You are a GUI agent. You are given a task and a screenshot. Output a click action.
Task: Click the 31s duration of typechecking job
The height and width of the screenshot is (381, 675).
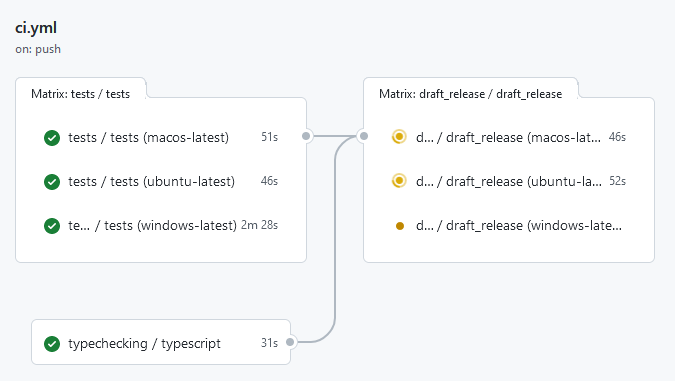pyautogui.click(x=269, y=343)
